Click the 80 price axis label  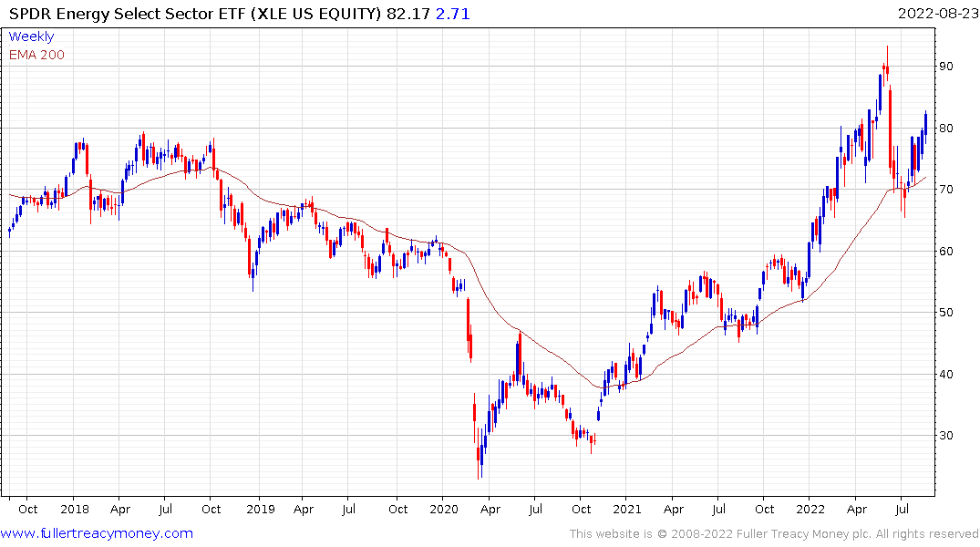tap(945, 129)
